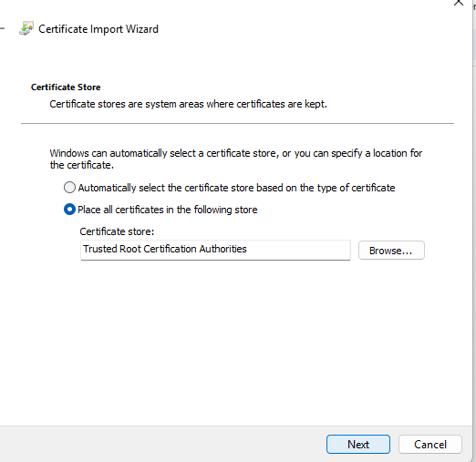Close the Certificate Import Wizard window
The width and height of the screenshot is (476, 462).
click(459, 3)
